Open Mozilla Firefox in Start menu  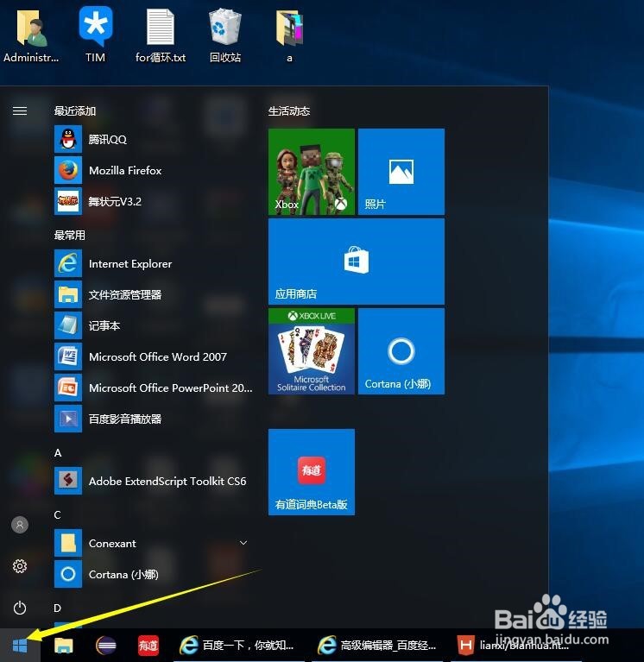[x=155, y=171]
